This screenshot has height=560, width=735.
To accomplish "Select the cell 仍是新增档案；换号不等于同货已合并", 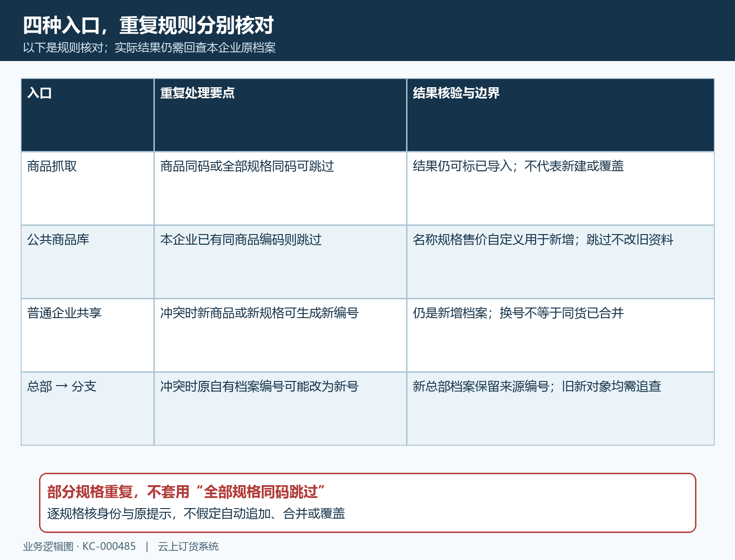I will (560, 336).
